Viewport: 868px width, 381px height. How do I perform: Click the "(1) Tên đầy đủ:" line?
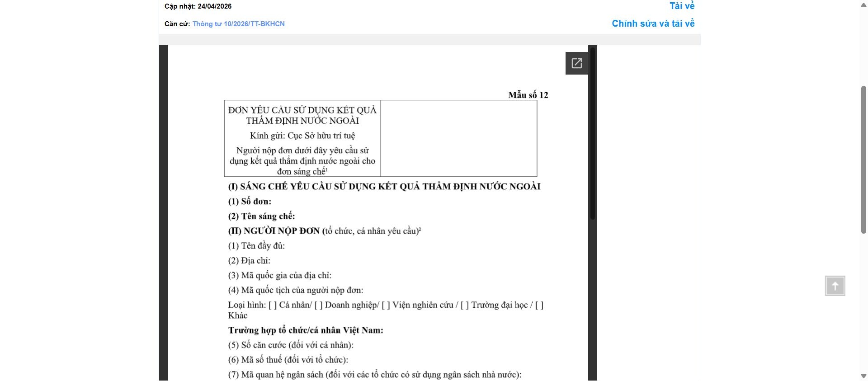click(x=256, y=246)
